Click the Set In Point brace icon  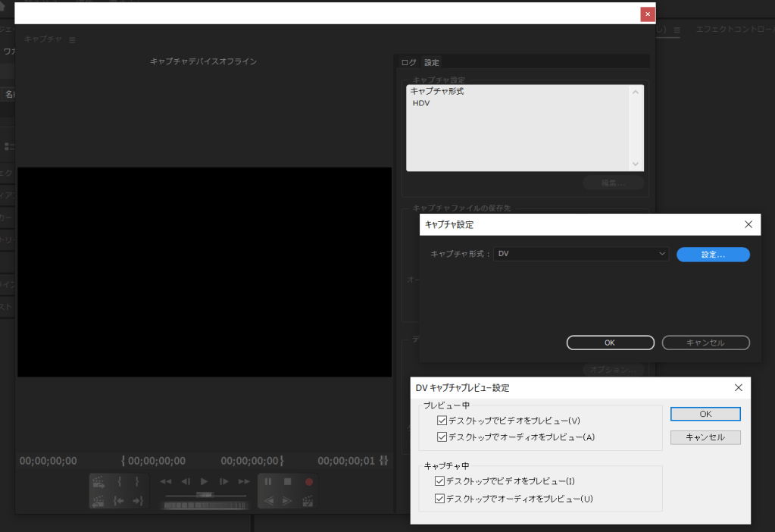click(x=119, y=481)
